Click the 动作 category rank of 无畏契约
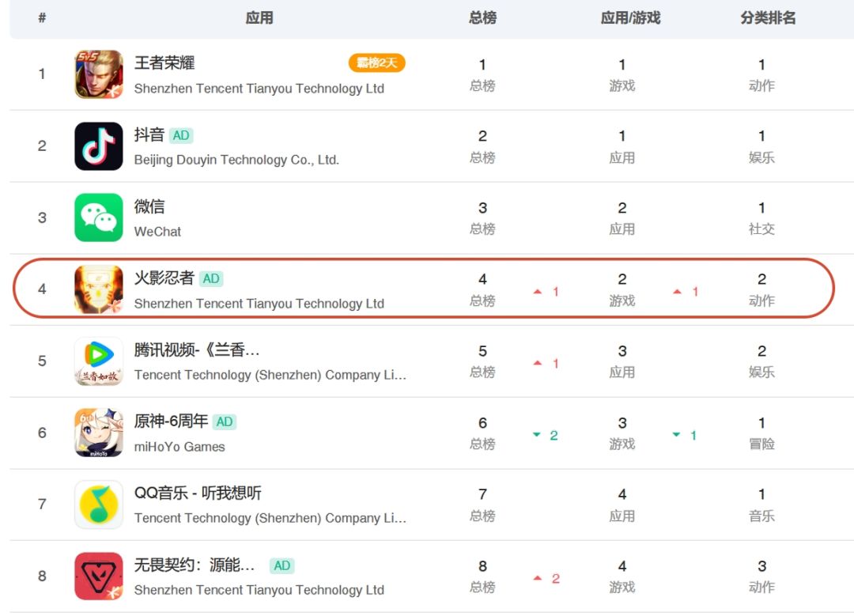The height and width of the screenshot is (616, 854). 761,577
